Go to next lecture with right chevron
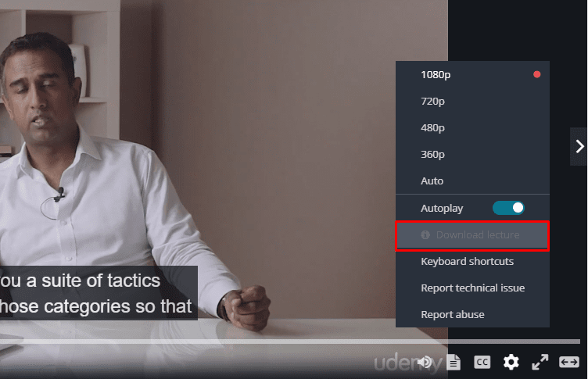588x379 pixels. pos(579,146)
